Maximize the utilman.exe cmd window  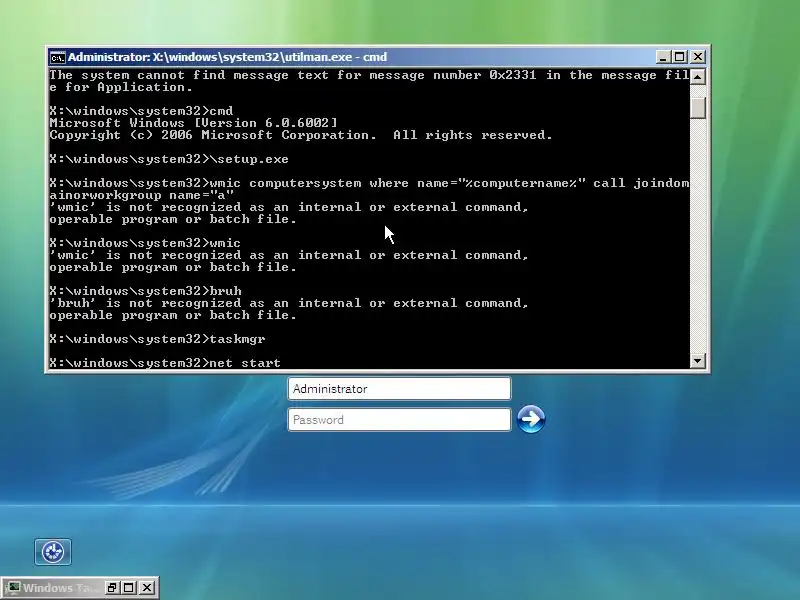[679, 57]
